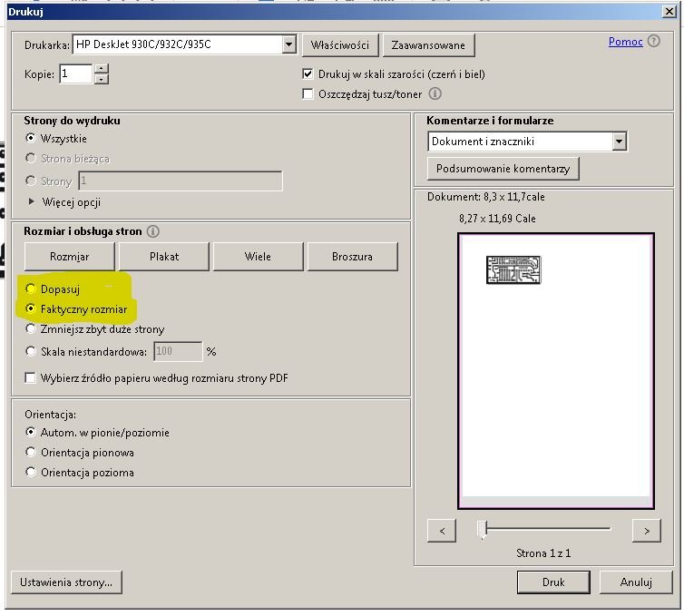Image resolution: width=684 pixels, height=616 pixels.
Task: Open the Drukarka printer dropdown
Action: tap(288, 44)
